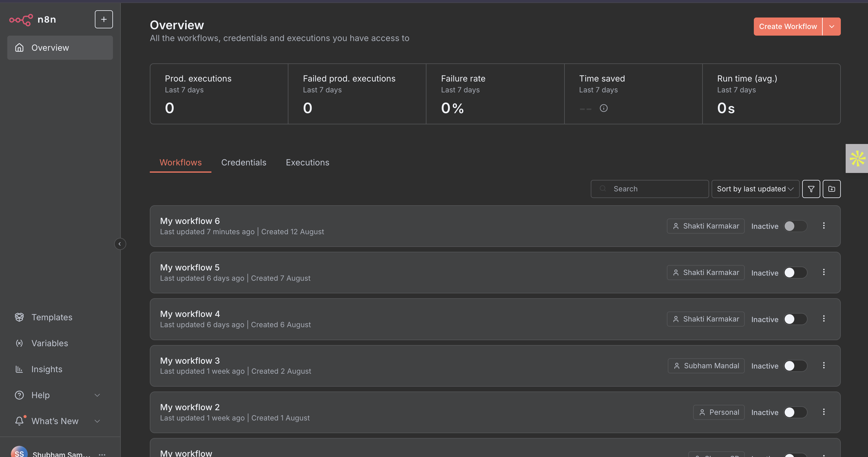Open Create Workflow dropdown arrow
Viewport: 868px width, 457px height.
click(x=832, y=27)
